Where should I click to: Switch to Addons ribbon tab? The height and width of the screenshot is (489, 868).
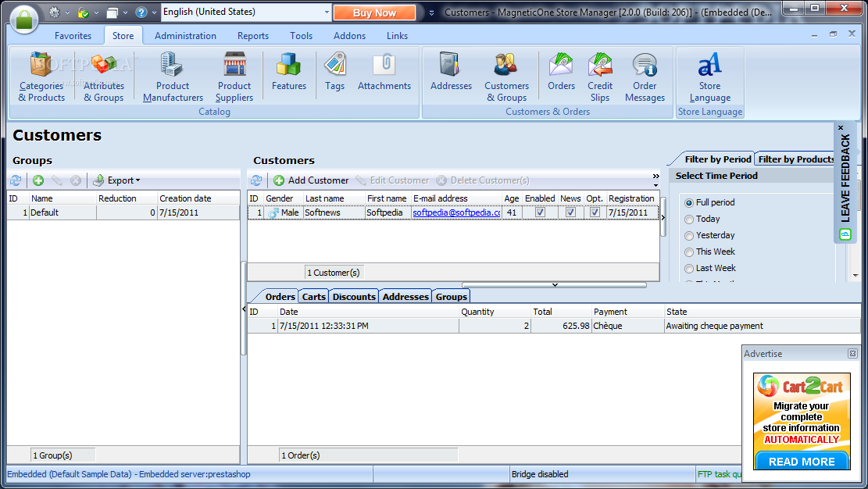click(349, 35)
